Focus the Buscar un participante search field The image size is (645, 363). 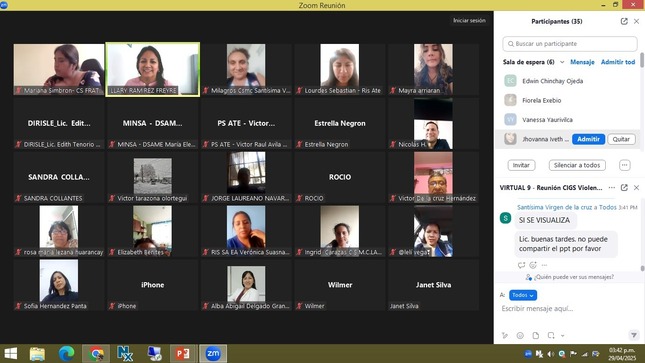click(x=570, y=44)
